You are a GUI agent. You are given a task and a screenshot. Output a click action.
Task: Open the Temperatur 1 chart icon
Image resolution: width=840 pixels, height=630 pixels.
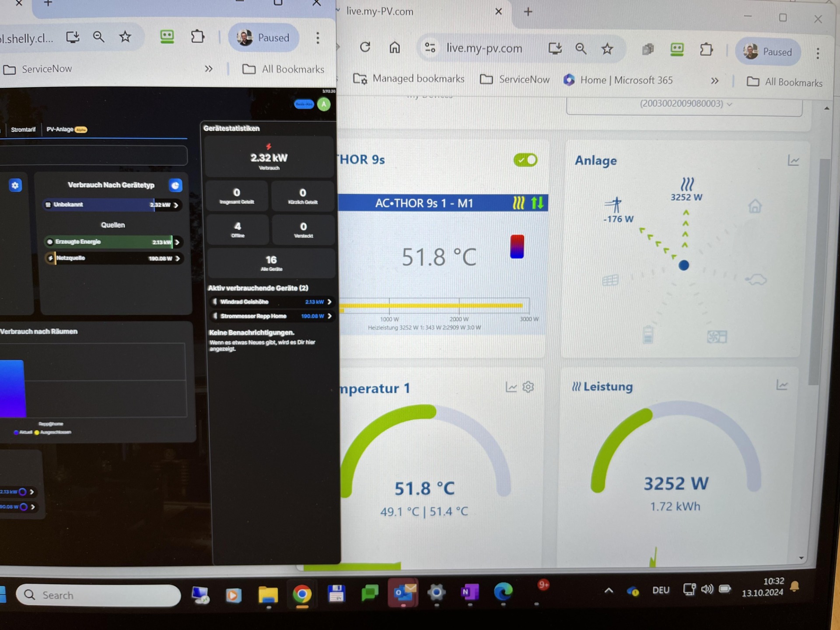tap(511, 387)
